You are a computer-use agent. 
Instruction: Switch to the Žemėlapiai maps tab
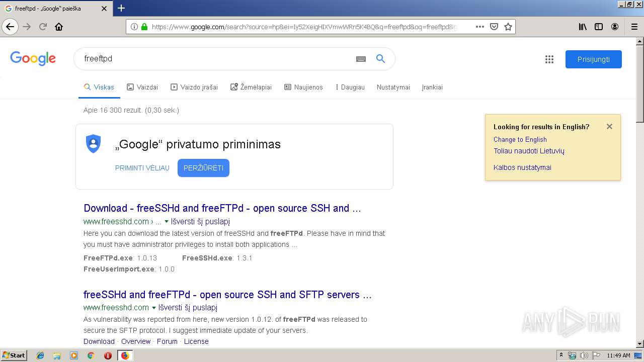[x=251, y=87]
